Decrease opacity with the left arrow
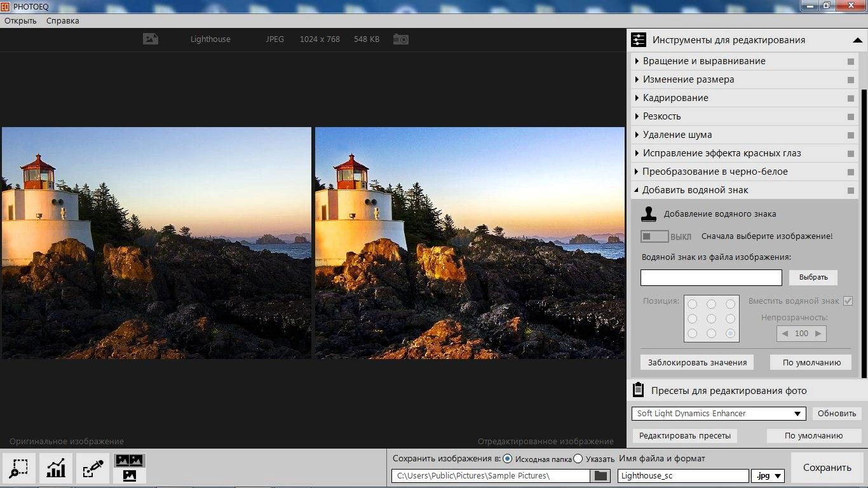The width and height of the screenshot is (868, 488). (785, 334)
